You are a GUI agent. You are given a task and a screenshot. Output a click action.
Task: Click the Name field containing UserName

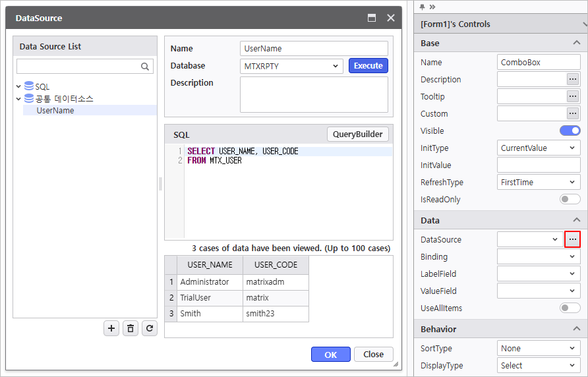[314, 48]
